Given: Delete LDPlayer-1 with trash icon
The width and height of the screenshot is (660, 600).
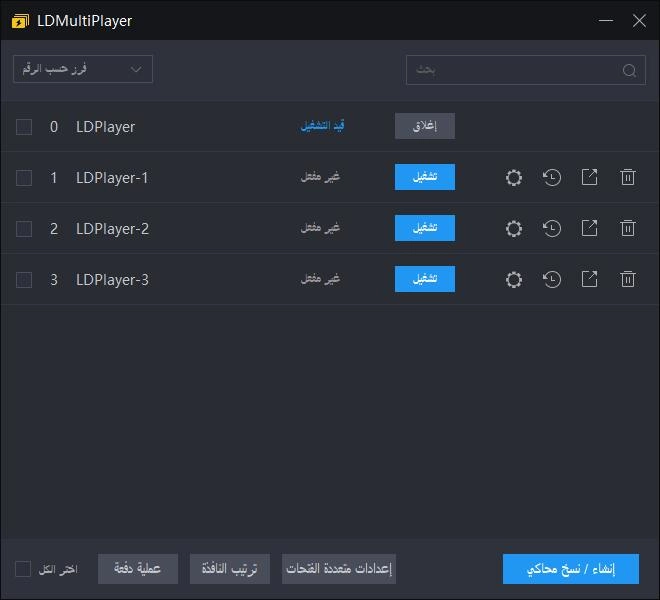Looking at the screenshot, I should tap(628, 177).
